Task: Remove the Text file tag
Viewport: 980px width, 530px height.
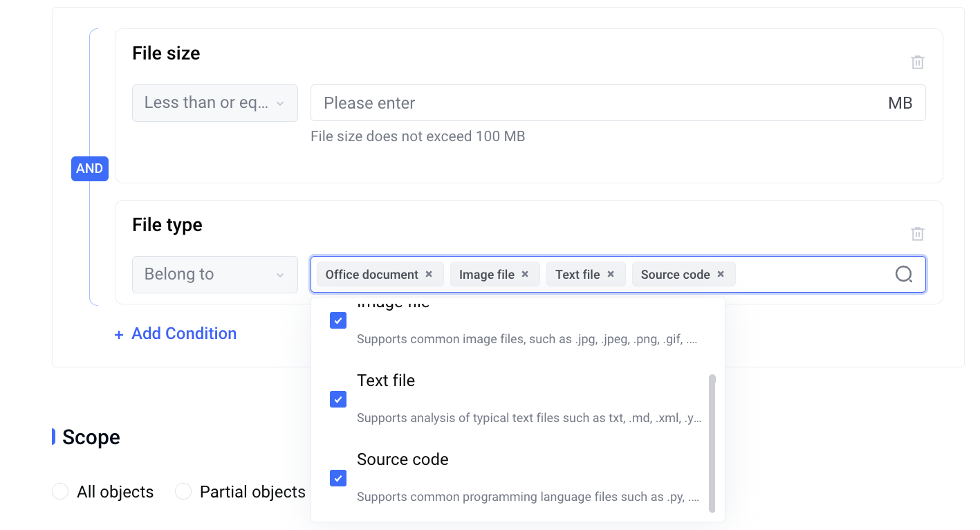Action: (611, 274)
